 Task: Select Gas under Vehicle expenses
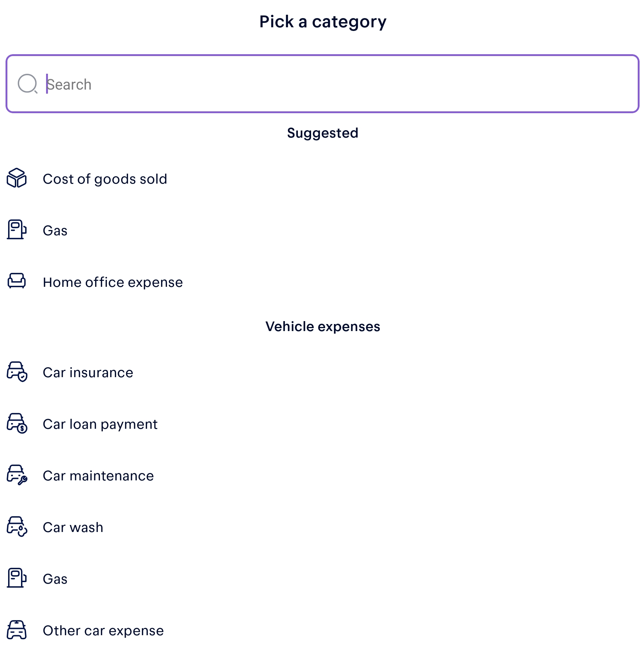[x=55, y=579]
